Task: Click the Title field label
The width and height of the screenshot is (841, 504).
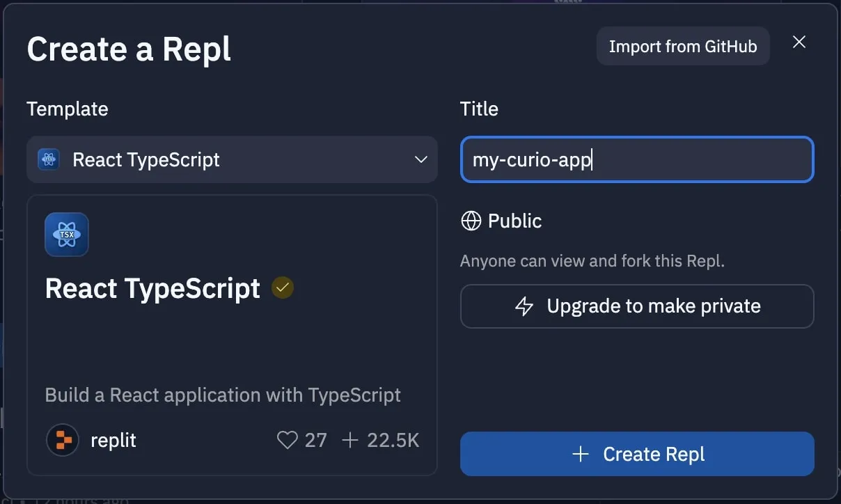Action: pyautogui.click(x=479, y=109)
